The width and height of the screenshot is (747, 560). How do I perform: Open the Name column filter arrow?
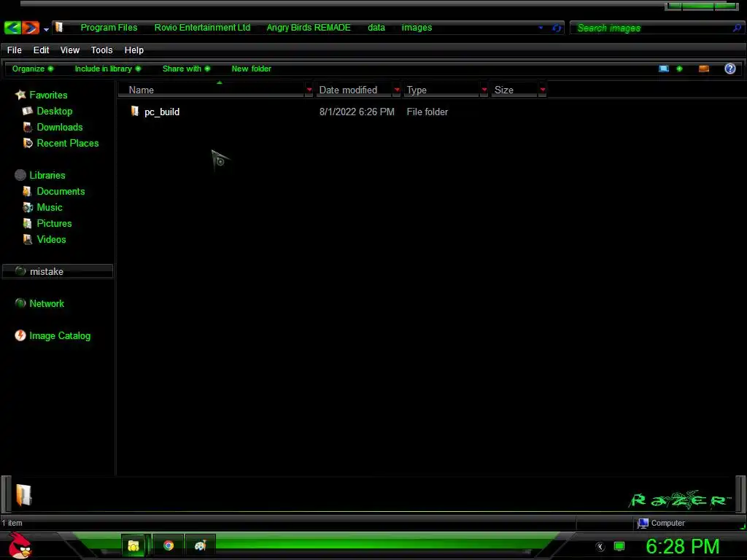coord(309,90)
